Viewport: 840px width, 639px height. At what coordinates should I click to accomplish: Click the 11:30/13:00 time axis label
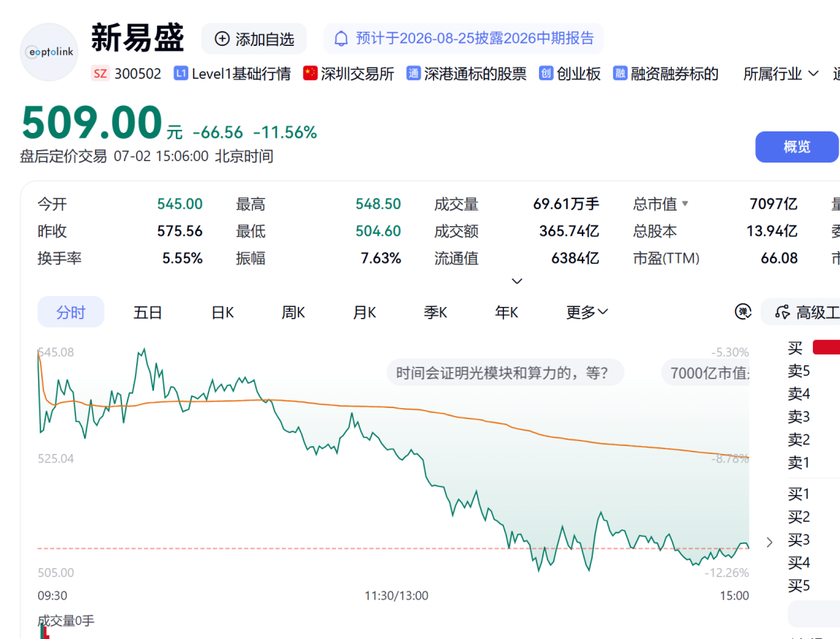397,595
